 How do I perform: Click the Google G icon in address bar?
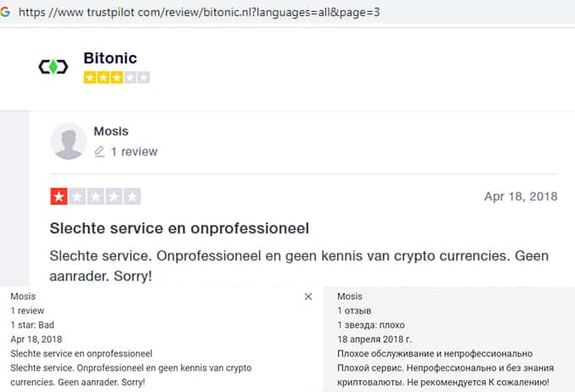coord(8,14)
